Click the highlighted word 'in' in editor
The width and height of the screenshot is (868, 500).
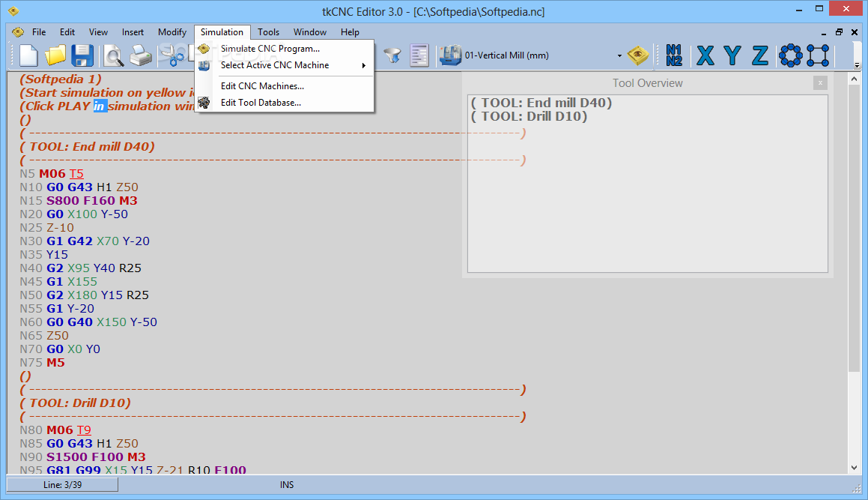click(x=99, y=106)
